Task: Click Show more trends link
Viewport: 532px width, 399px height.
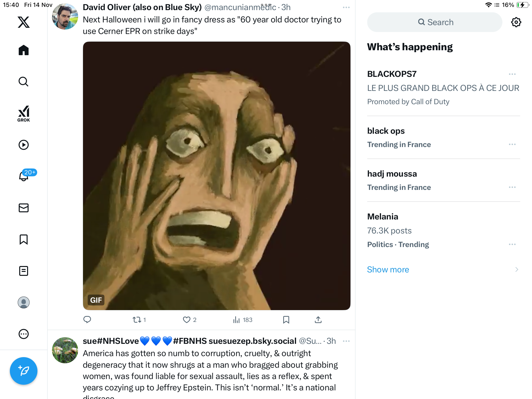Action: (388, 269)
